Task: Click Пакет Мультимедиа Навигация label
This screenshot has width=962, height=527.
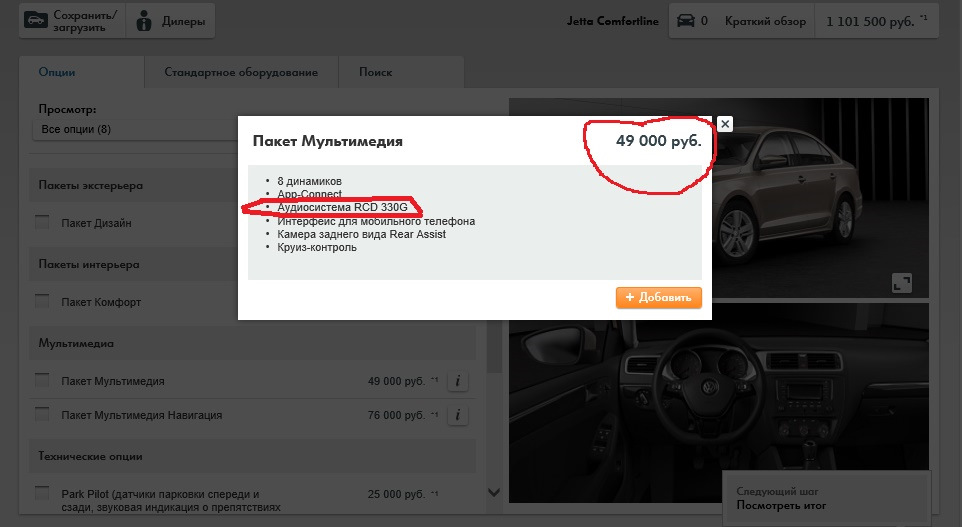Action: [x=142, y=415]
